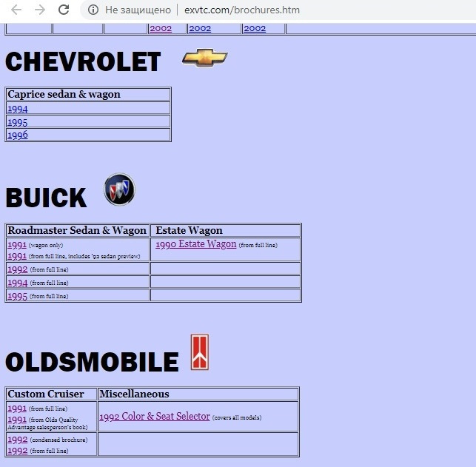Click the browser forward arrow

40,10
